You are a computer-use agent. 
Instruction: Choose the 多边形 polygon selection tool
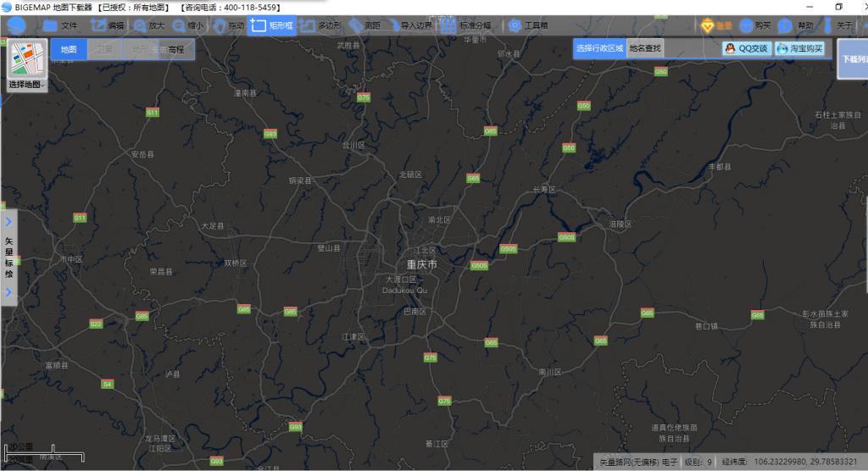320,25
